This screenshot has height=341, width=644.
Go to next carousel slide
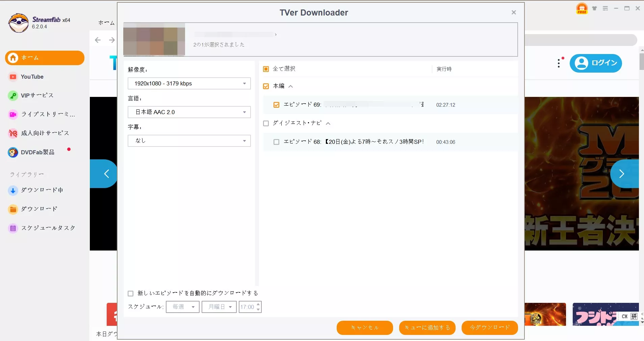[624, 174]
